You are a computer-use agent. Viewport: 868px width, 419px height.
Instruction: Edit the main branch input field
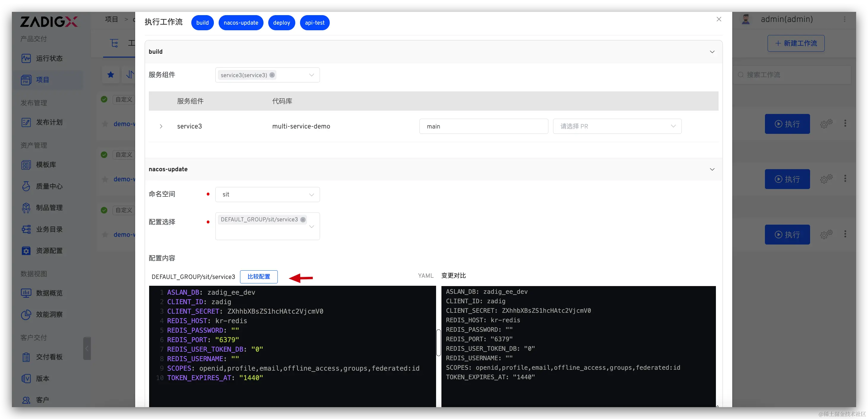click(484, 126)
